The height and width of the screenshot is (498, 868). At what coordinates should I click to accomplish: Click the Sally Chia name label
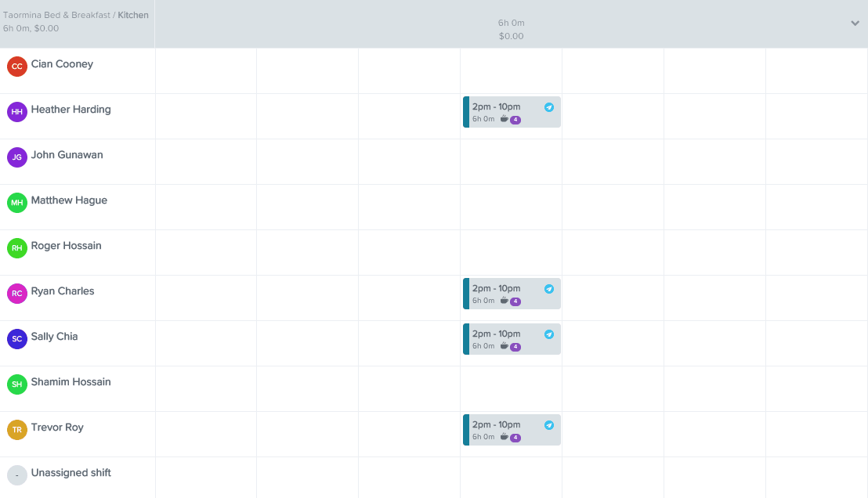54,336
